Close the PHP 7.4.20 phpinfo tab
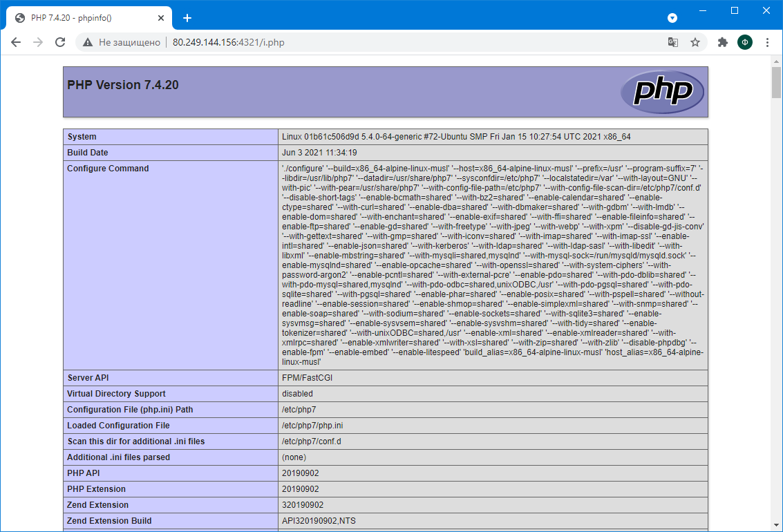The width and height of the screenshot is (783, 532). tap(161, 18)
